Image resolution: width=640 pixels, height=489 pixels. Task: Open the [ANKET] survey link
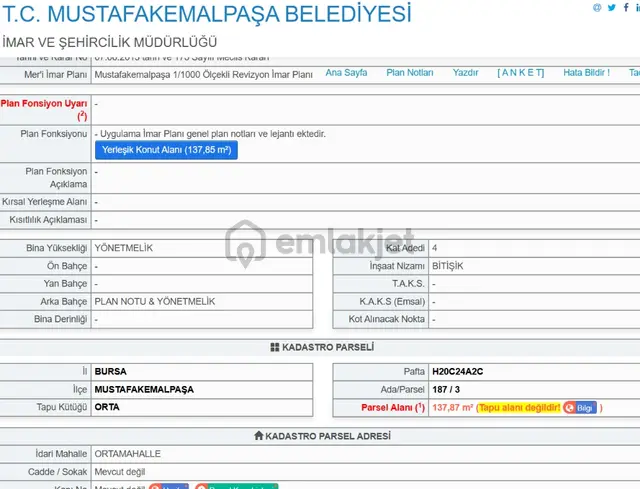coord(521,73)
